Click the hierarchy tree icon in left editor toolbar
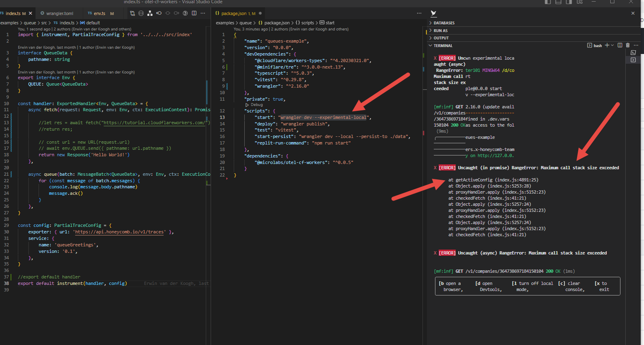Viewport: 644px width, 345px height. coord(150,13)
